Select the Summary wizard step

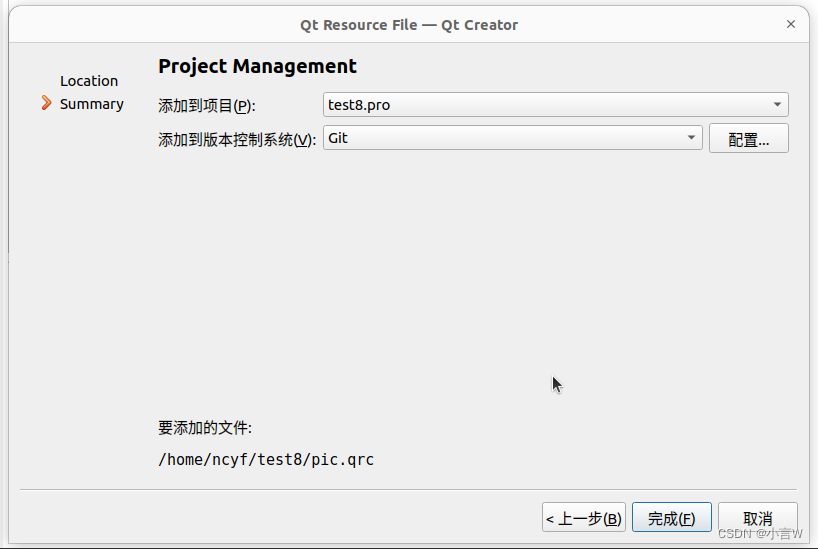click(92, 104)
